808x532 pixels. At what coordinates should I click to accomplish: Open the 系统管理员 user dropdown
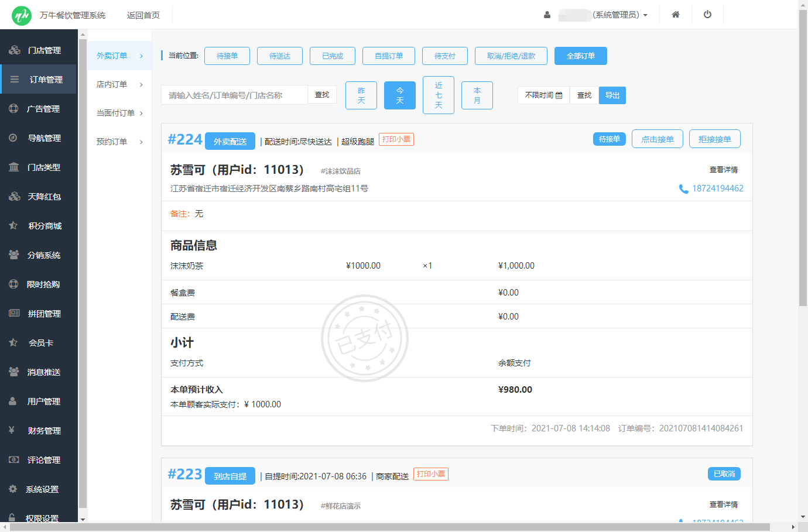pyautogui.click(x=619, y=15)
